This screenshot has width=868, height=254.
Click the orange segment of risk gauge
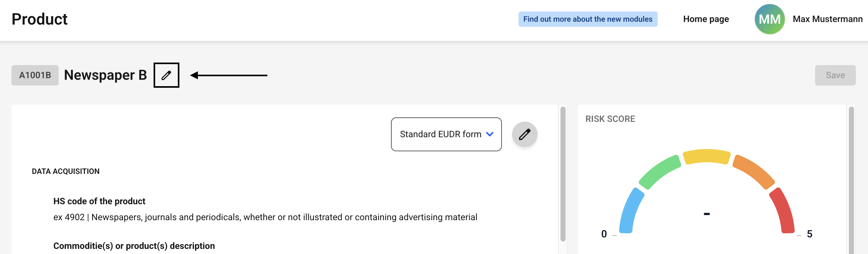coord(753,171)
